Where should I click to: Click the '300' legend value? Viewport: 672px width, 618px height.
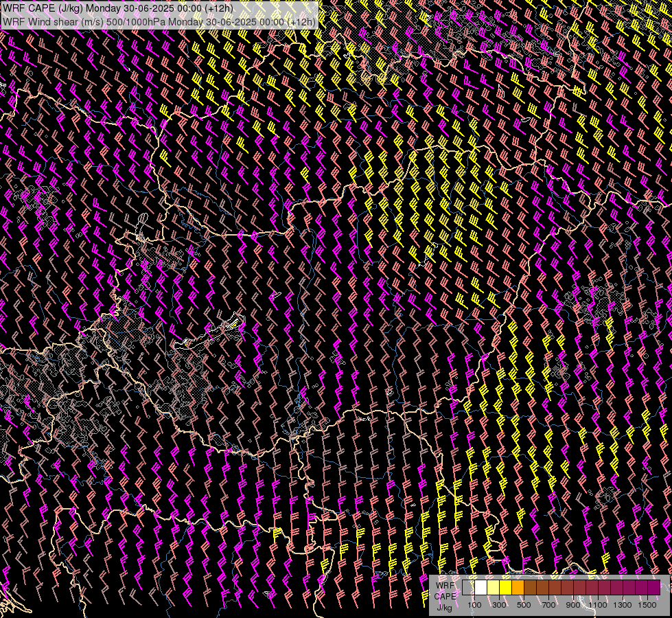tap(499, 605)
